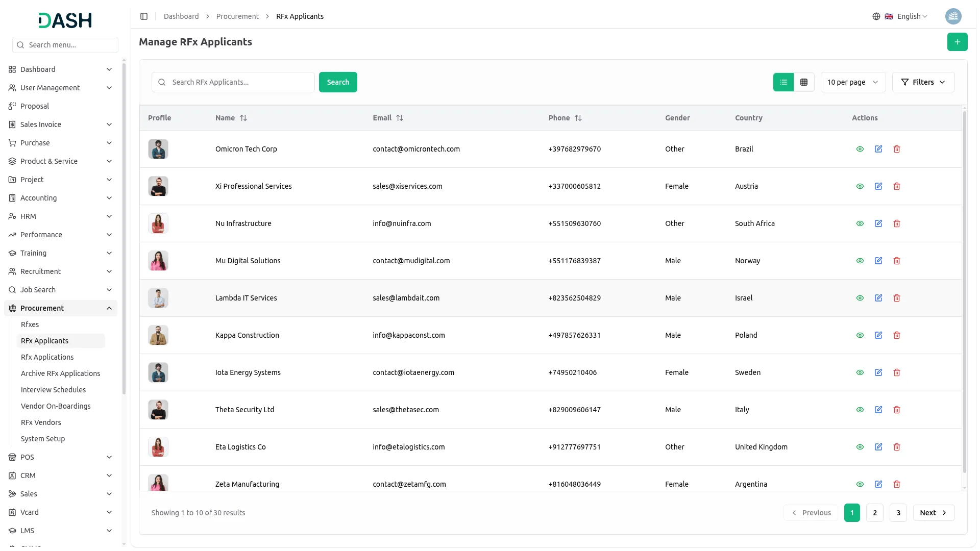
Task: Focus the Search menu field
Action: (x=65, y=45)
